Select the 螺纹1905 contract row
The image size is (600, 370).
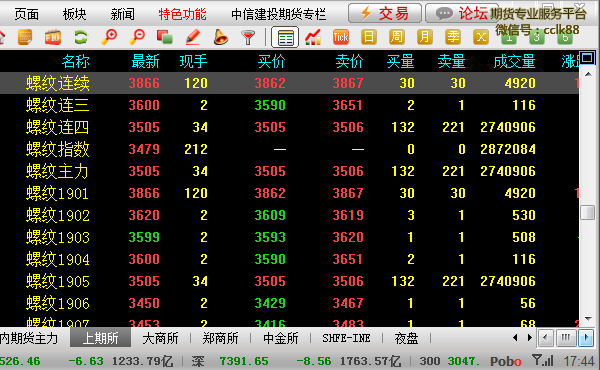click(289, 281)
